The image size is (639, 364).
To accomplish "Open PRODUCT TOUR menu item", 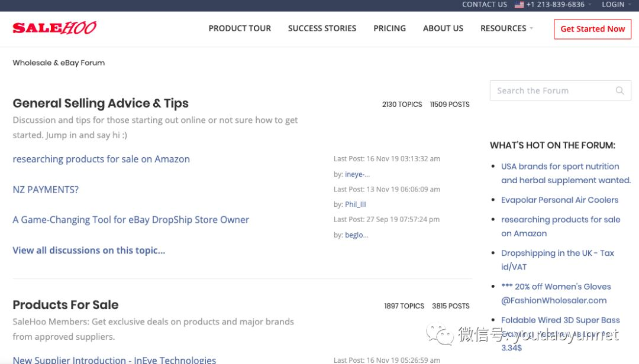I will [240, 28].
